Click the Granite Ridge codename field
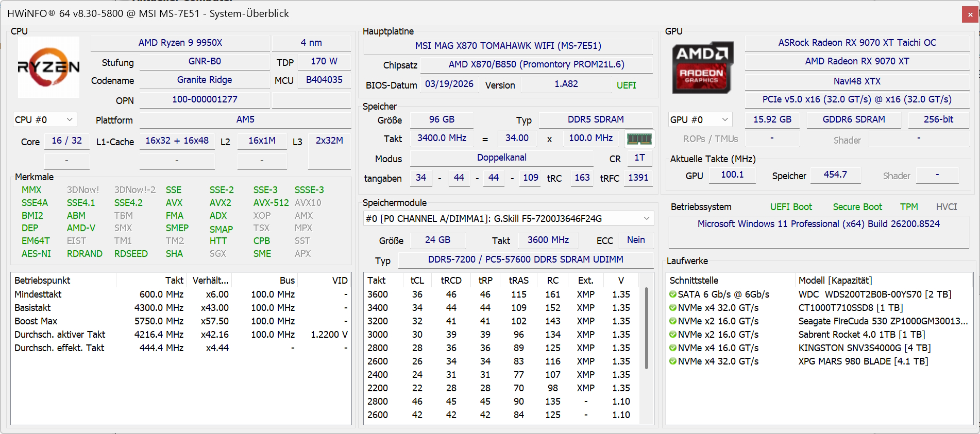 click(205, 80)
